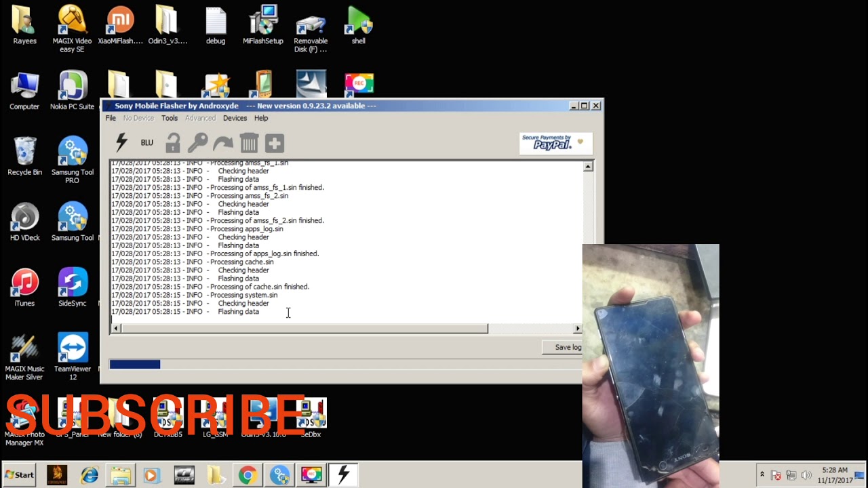Open Removable Disk (F) desktop shortcut
The image size is (868, 488).
[x=311, y=29]
